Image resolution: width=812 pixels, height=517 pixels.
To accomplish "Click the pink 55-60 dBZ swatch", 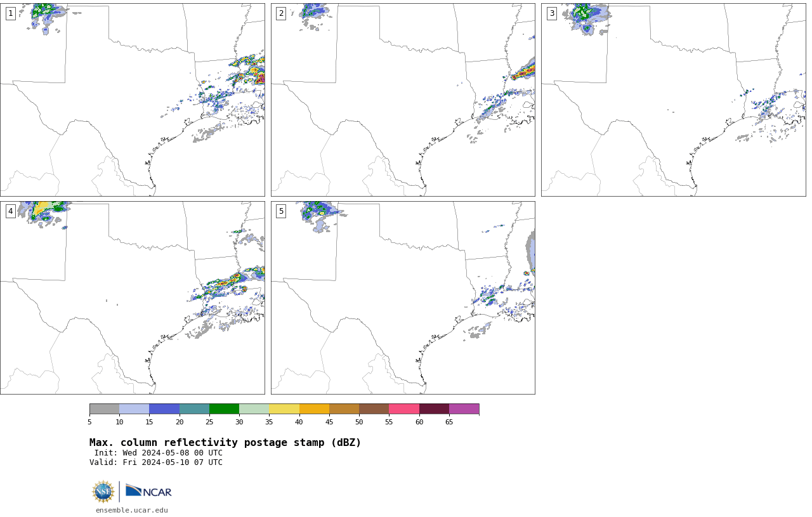I will [404, 409].
